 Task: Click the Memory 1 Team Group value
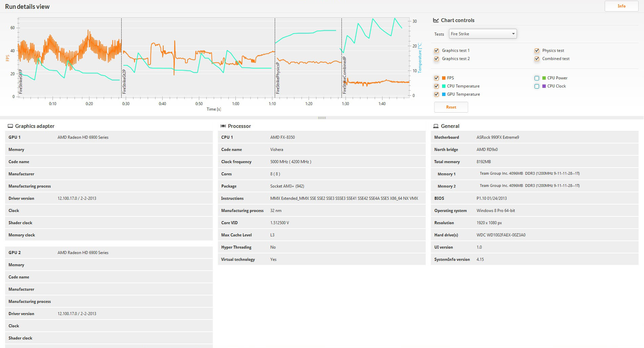coord(529,173)
